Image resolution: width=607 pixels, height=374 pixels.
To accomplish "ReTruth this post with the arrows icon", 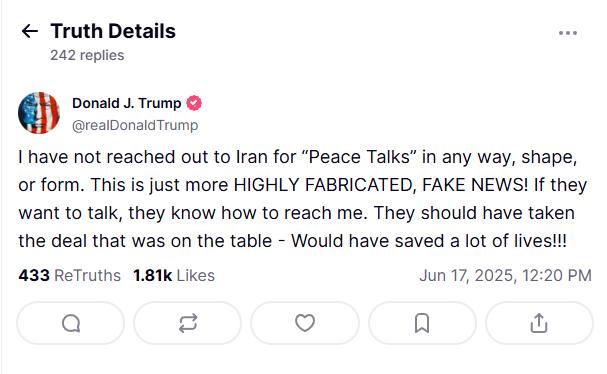I will coord(188,323).
